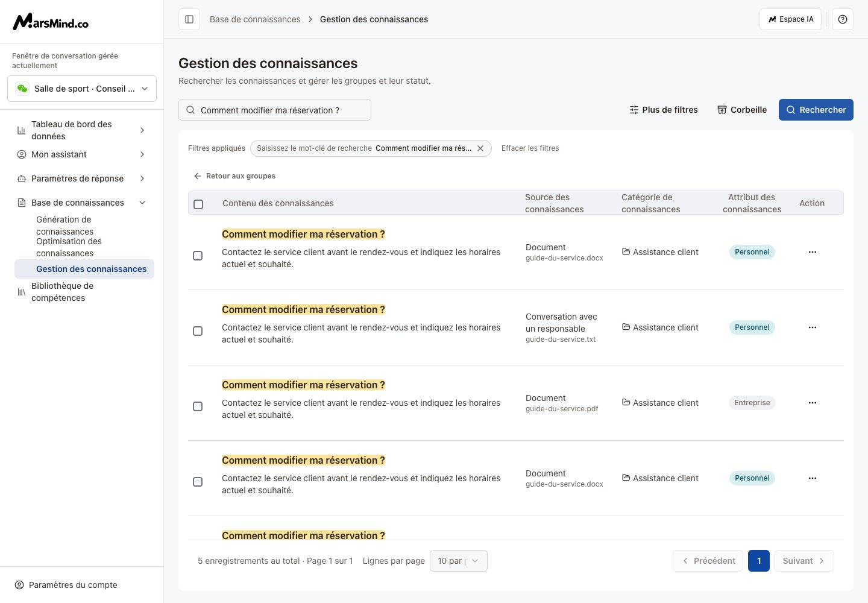
Task: Open action menu for guide-du-service.pdf row
Action: click(813, 403)
